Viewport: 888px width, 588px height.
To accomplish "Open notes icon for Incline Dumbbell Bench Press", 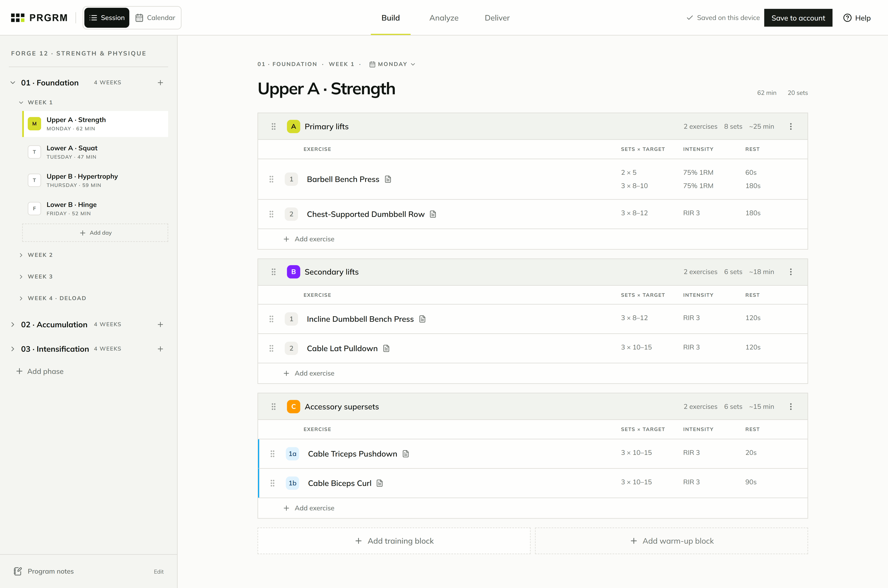I will point(422,319).
